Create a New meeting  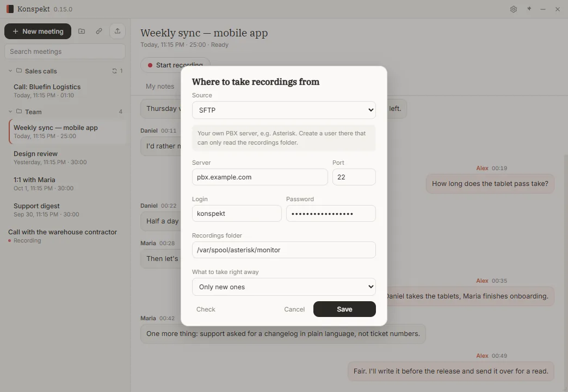tap(38, 32)
